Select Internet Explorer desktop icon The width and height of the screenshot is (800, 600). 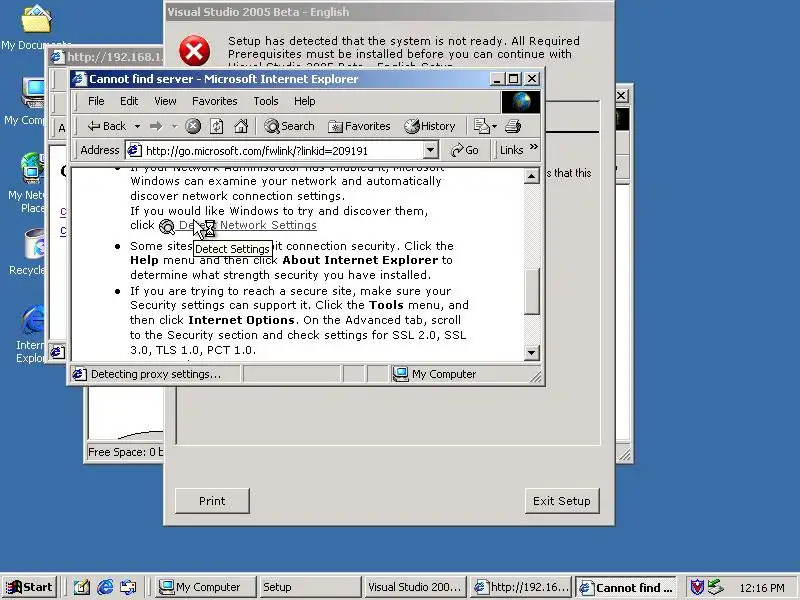[30, 334]
